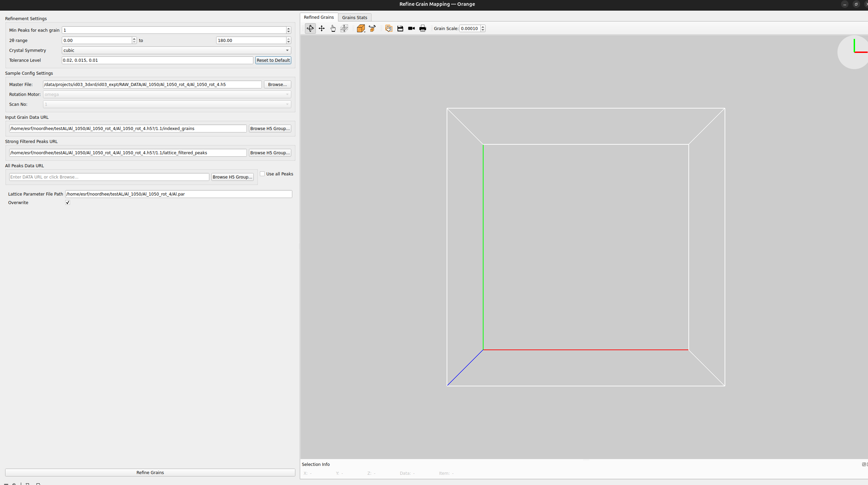Click the video camera record icon

[x=411, y=28]
